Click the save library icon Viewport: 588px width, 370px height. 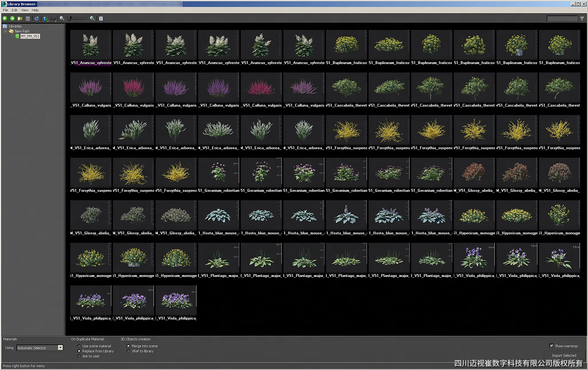pos(28,19)
